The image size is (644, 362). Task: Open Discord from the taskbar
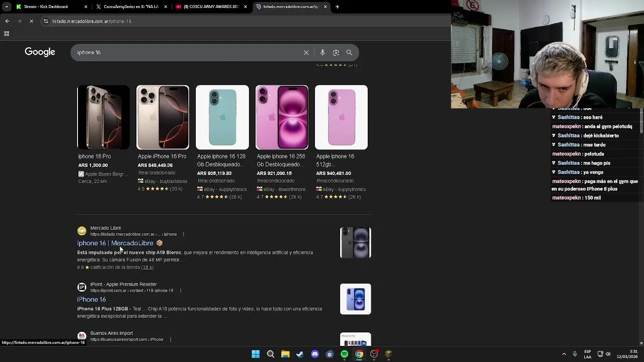(315, 354)
